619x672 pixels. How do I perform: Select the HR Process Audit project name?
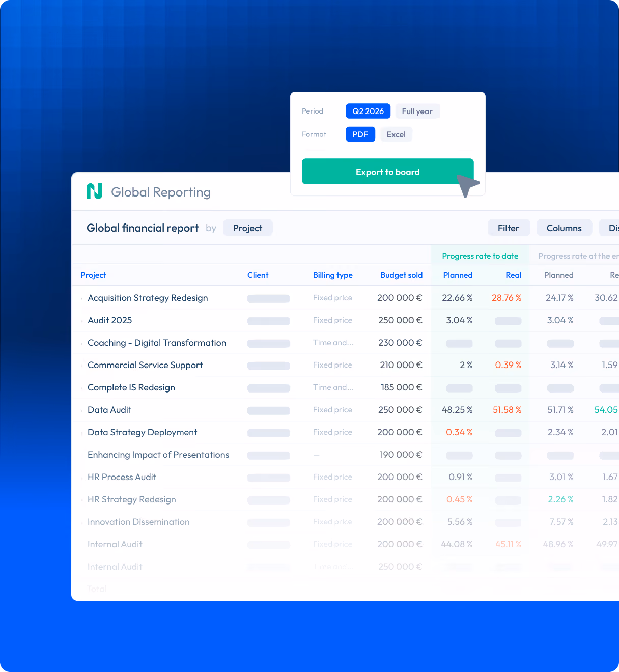click(x=122, y=477)
